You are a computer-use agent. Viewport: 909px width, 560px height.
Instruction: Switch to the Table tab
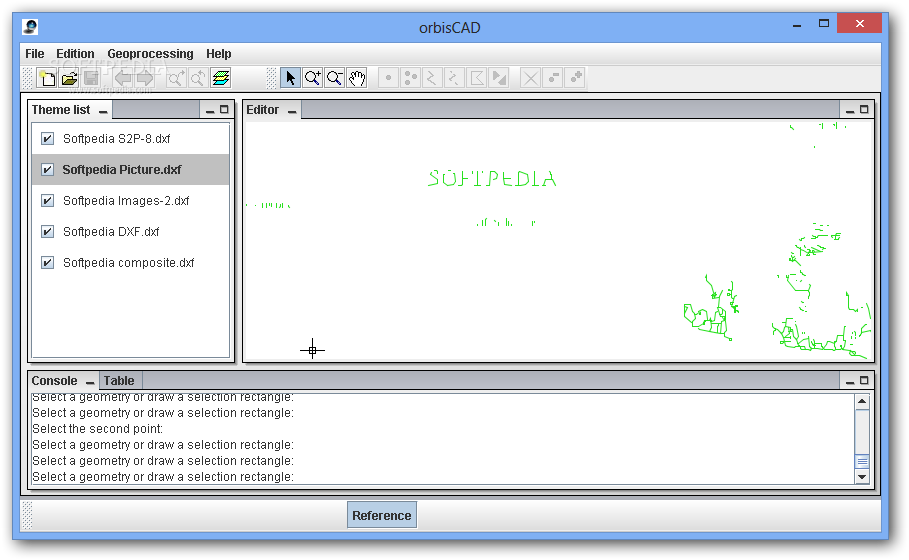click(120, 381)
